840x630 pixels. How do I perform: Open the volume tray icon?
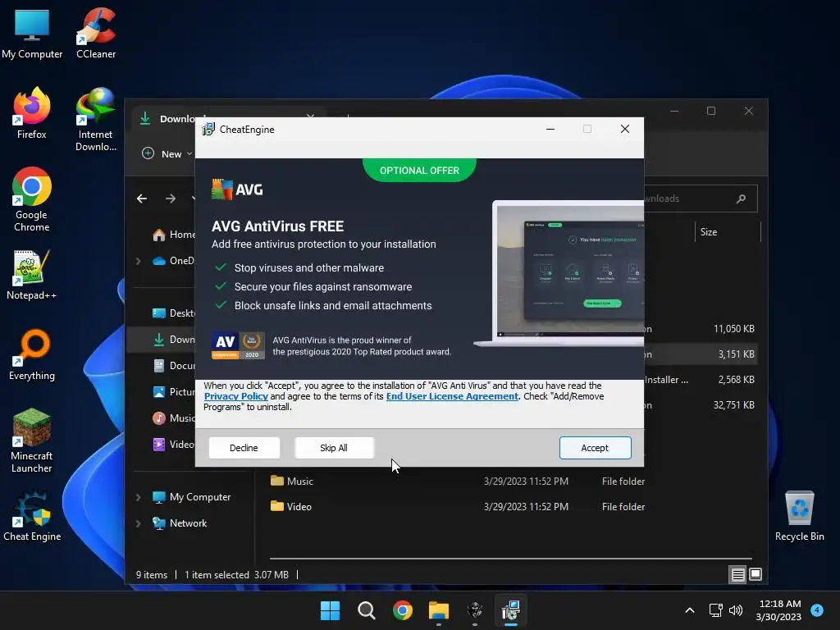pos(736,610)
